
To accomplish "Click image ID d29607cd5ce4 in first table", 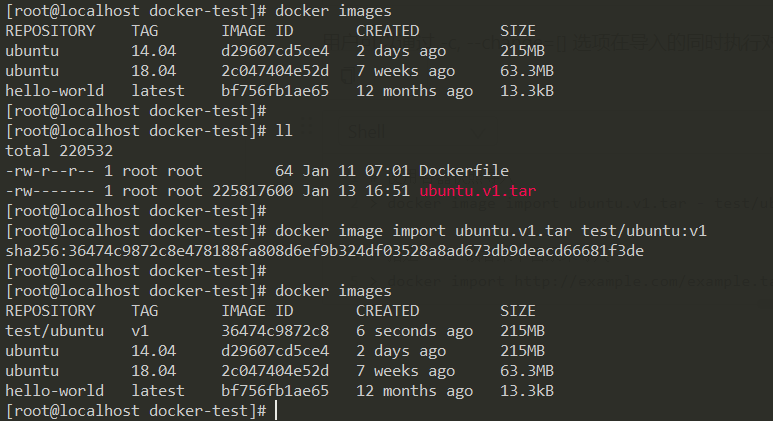I will tap(275, 51).
